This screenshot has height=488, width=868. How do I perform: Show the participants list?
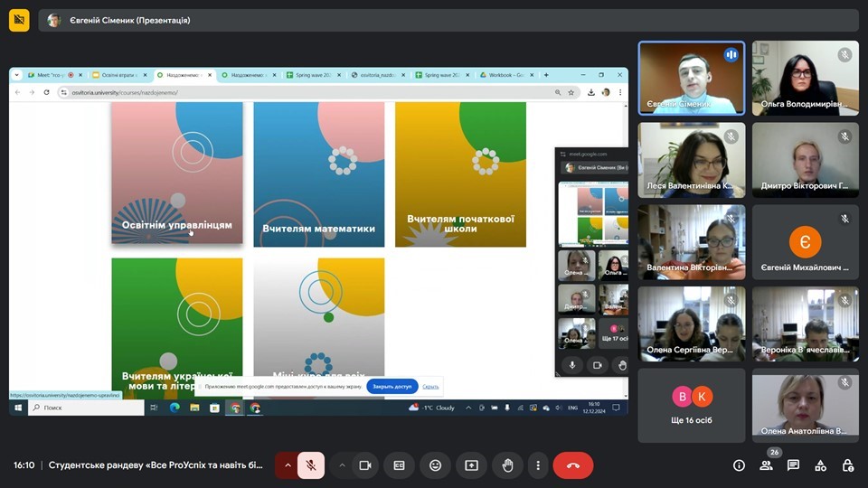pyautogui.click(x=766, y=465)
